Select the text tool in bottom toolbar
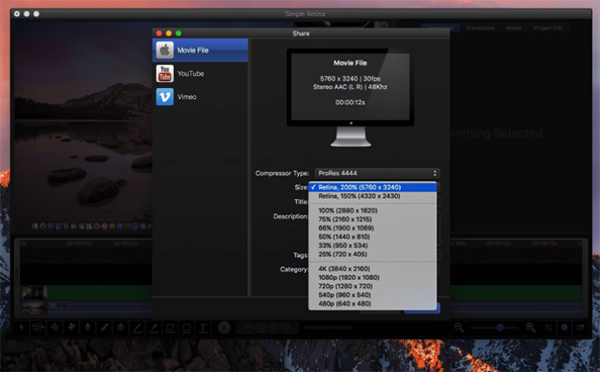 click(x=203, y=328)
